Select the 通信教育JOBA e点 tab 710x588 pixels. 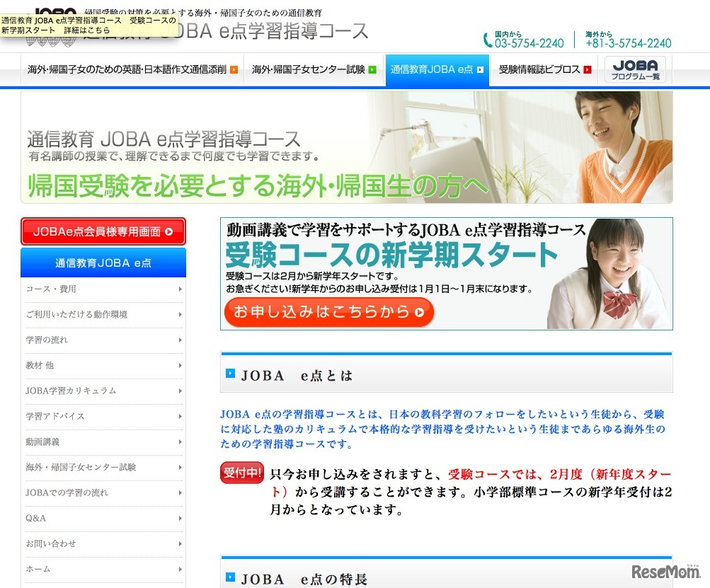click(435, 69)
